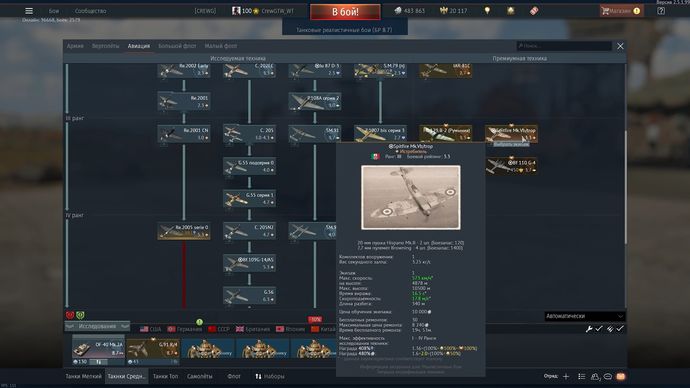Focus the research tree search field
This screenshot has height=388, width=690.
564,46
